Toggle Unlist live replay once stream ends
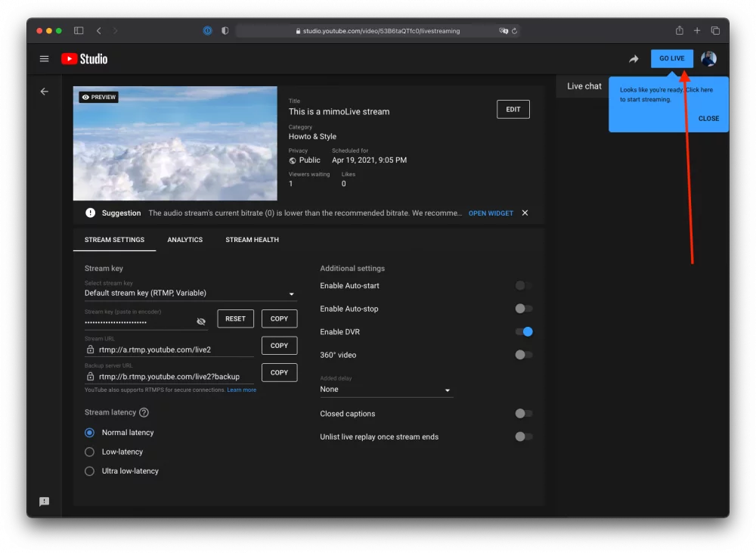 [524, 436]
